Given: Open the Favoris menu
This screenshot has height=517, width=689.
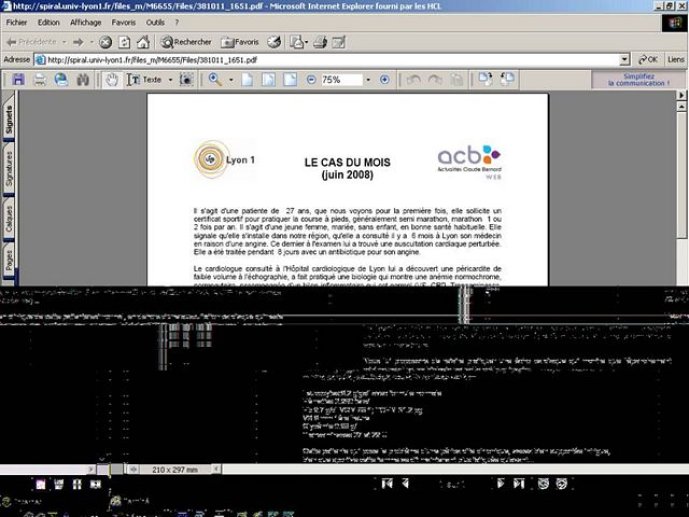Looking at the screenshot, I should 123,22.
